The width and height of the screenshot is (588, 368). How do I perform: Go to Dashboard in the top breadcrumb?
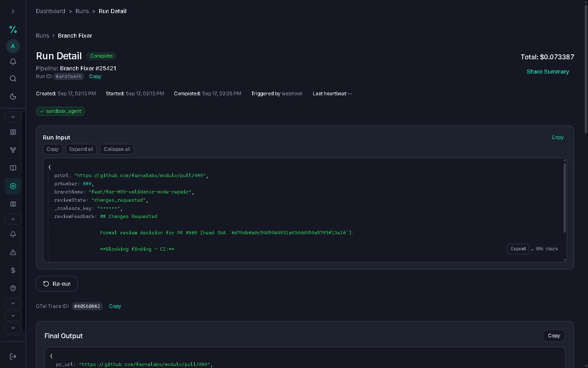point(51,11)
